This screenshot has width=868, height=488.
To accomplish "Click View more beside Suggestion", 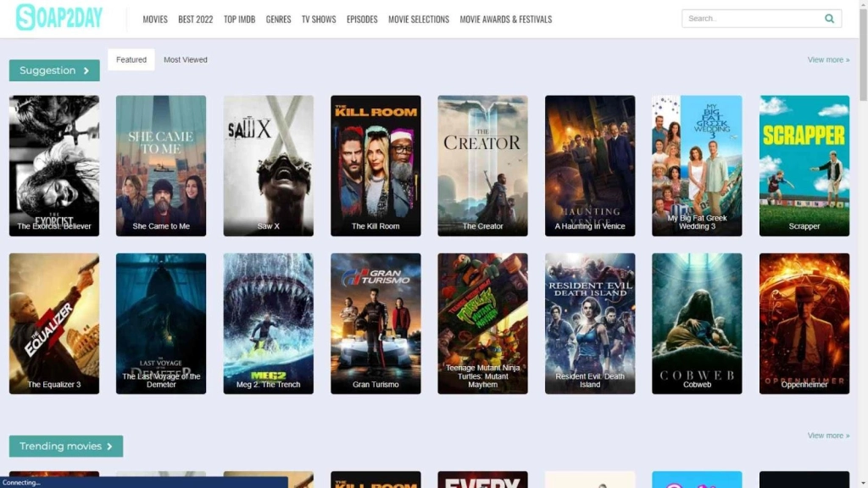I will point(828,60).
